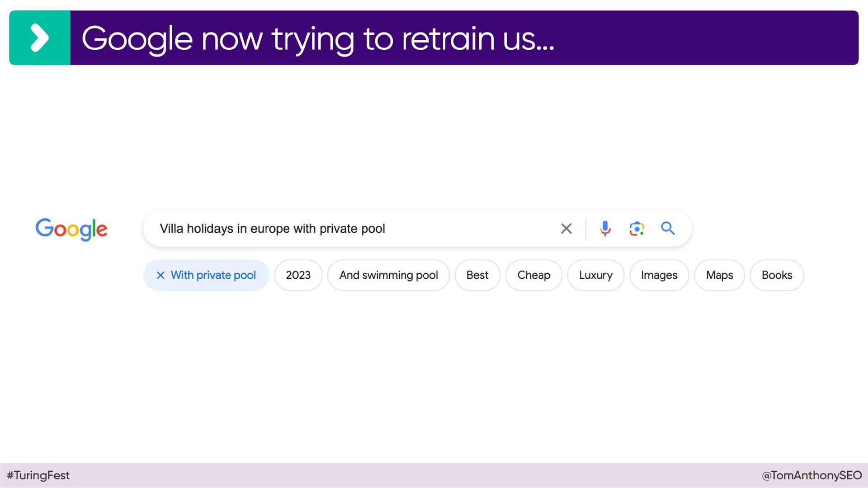This screenshot has width=868, height=488.
Task: Click the slide title 'Google now trying to retrain us...'
Action: coord(318,39)
